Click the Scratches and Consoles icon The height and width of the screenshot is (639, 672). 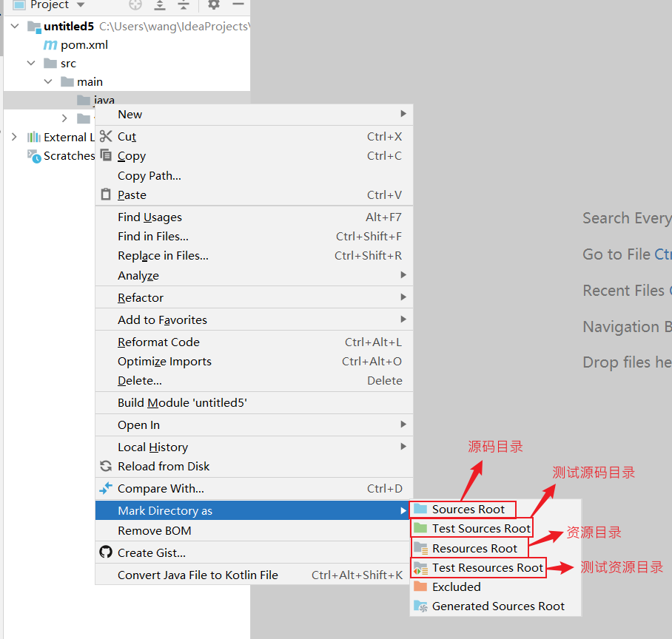(34, 156)
